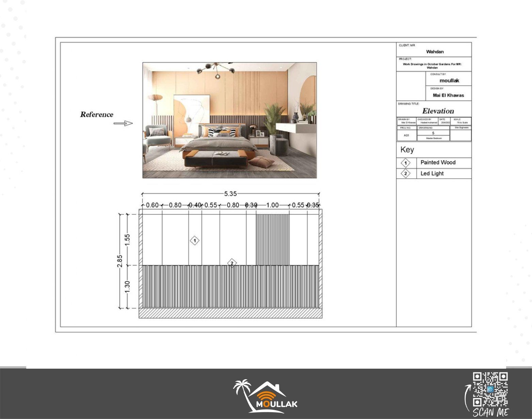Viewport: 532px width, 419px height.
Task: Click the 2.85 total height dimension
Action: [x=120, y=261]
